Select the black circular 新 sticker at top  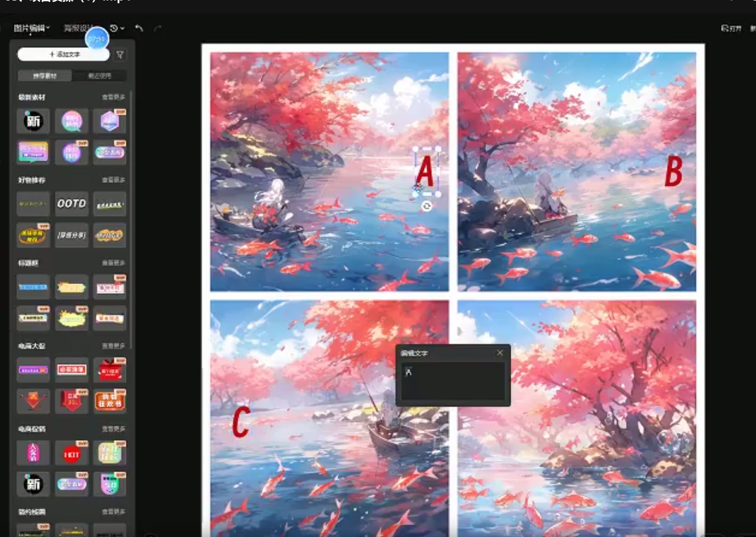click(x=33, y=121)
